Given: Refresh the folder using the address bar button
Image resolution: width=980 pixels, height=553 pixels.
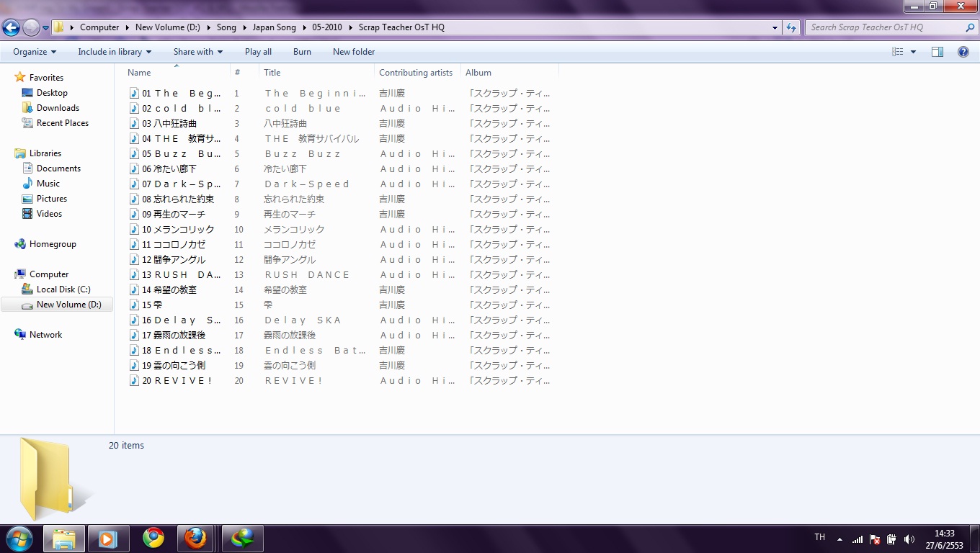Looking at the screenshot, I should [x=791, y=27].
